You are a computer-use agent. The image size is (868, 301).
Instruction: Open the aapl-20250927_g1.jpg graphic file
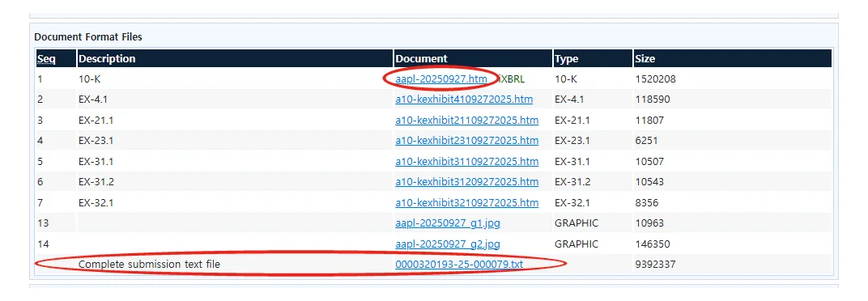click(x=448, y=223)
